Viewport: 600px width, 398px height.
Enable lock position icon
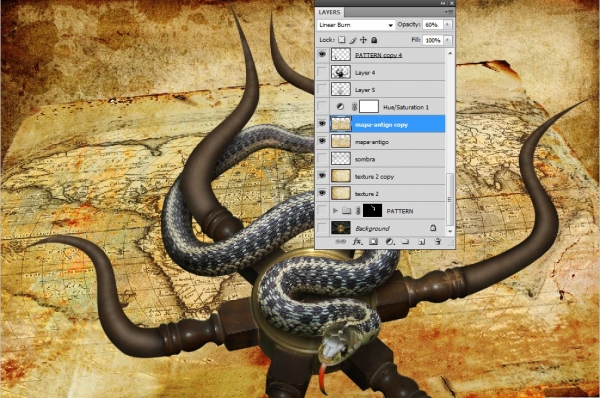364,40
